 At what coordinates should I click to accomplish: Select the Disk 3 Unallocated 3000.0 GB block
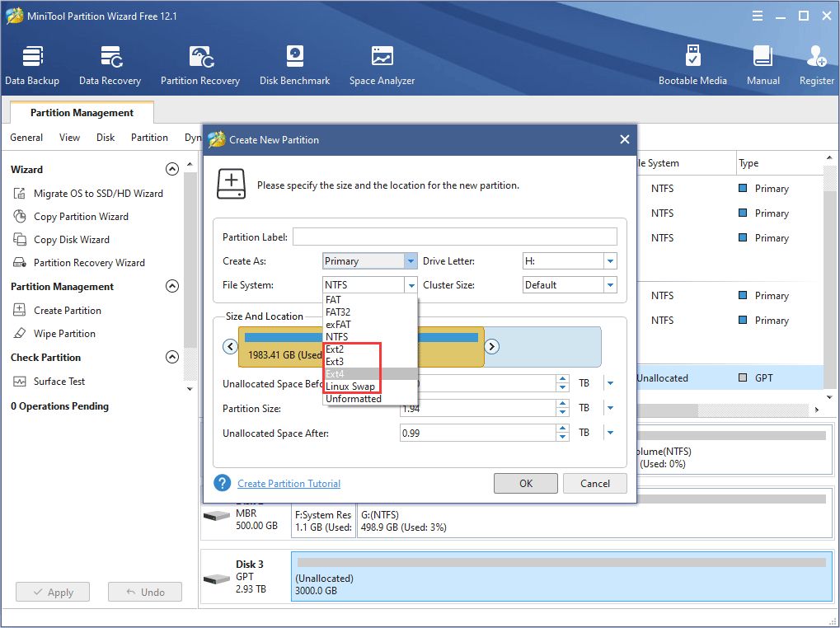coord(561,577)
